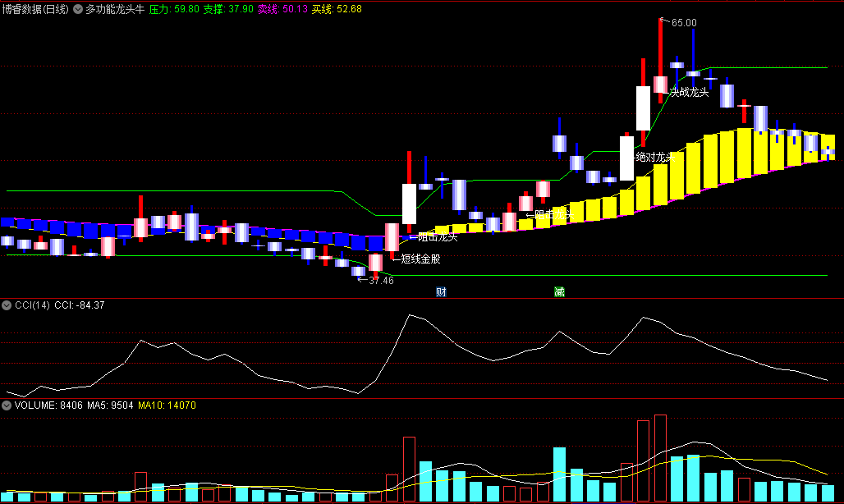Screen dimensions: 844x504
Task: Select the tallest red volume bar
Action: pos(660,458)
